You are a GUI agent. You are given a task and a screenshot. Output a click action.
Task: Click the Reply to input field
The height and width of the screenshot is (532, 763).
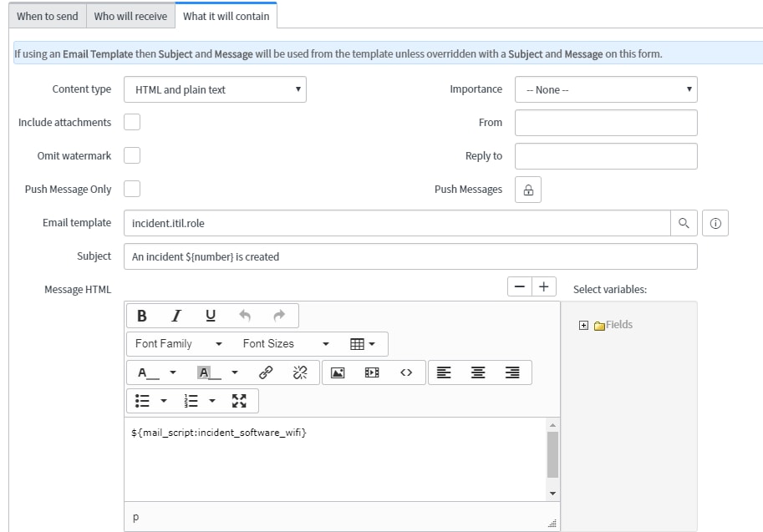(x=606, y=156)
